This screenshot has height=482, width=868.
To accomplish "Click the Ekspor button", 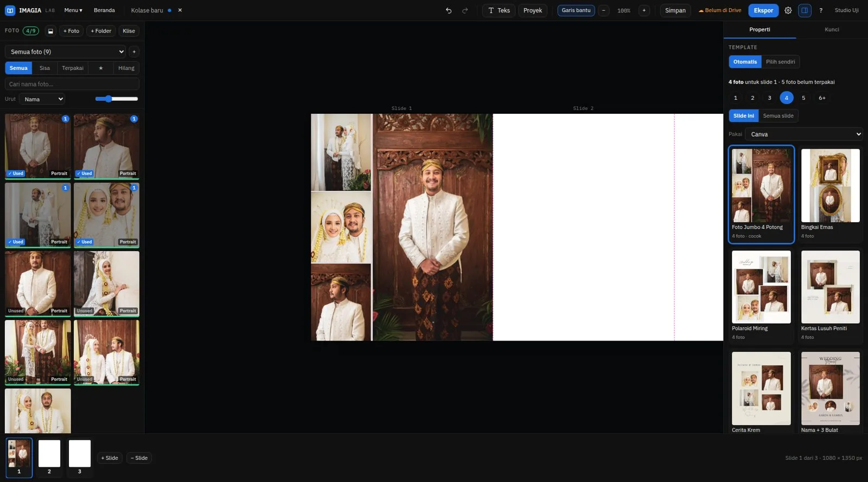I will tap(763, 10).
